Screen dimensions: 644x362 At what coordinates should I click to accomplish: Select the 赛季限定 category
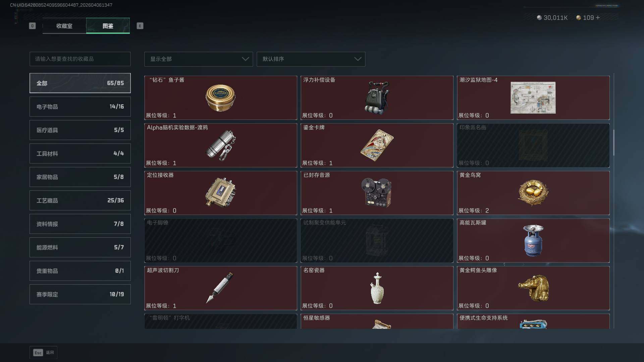click(x=80, y=294)
